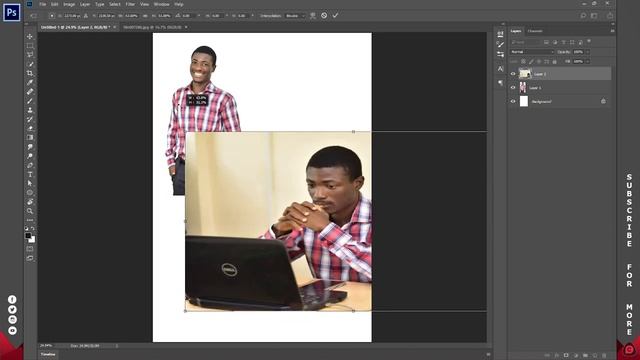Screen dimensions: 640x360
Task: Select the Rectangular Marquee tool
Action: (x=30, y=46)
